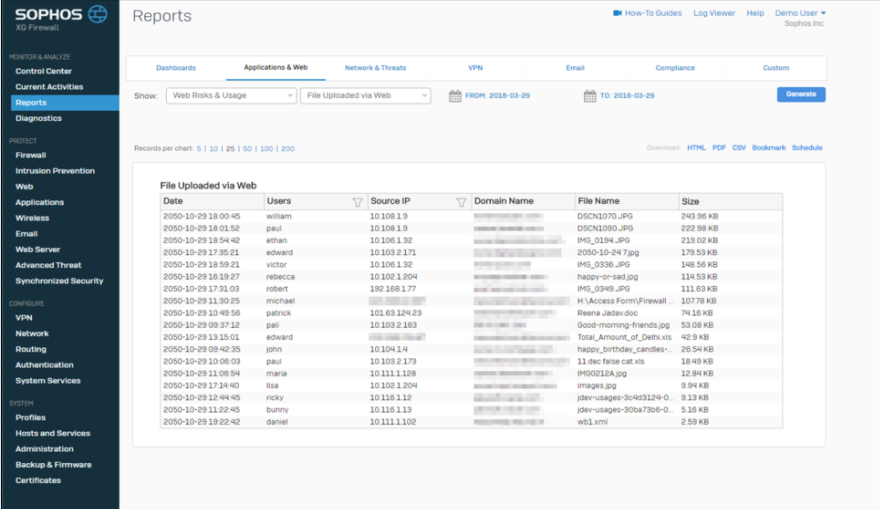Click the Users column filter icon
Image resolution: width=880 pixels, height=509 pixels.
point(357,202)
